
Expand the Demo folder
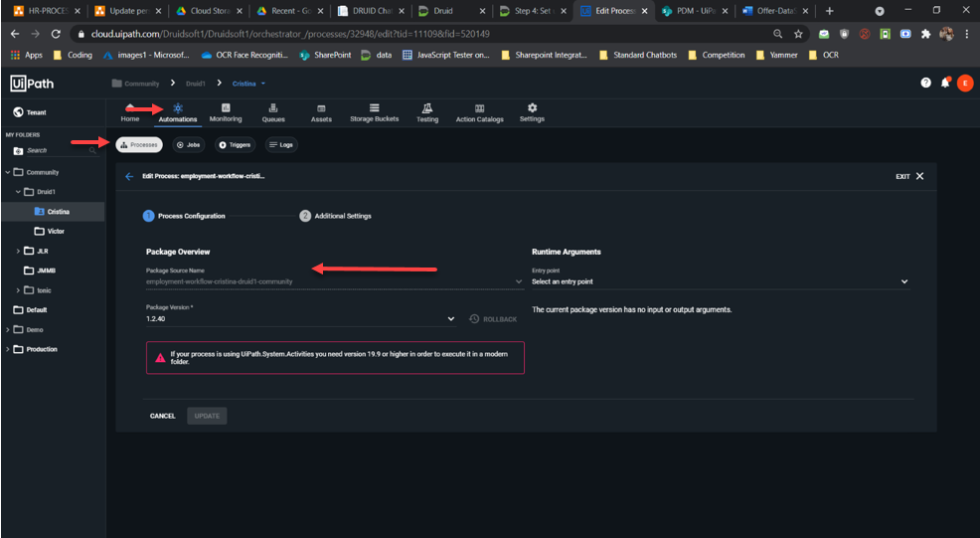coord(8,330)
